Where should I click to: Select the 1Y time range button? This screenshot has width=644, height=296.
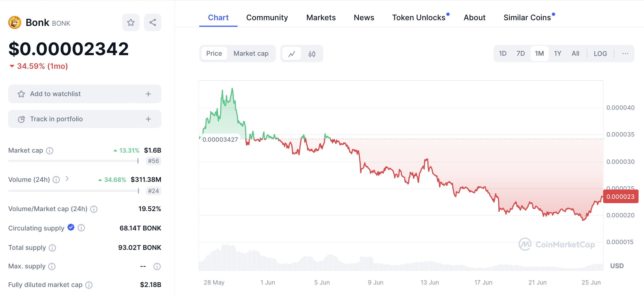(x=558, y=54)
